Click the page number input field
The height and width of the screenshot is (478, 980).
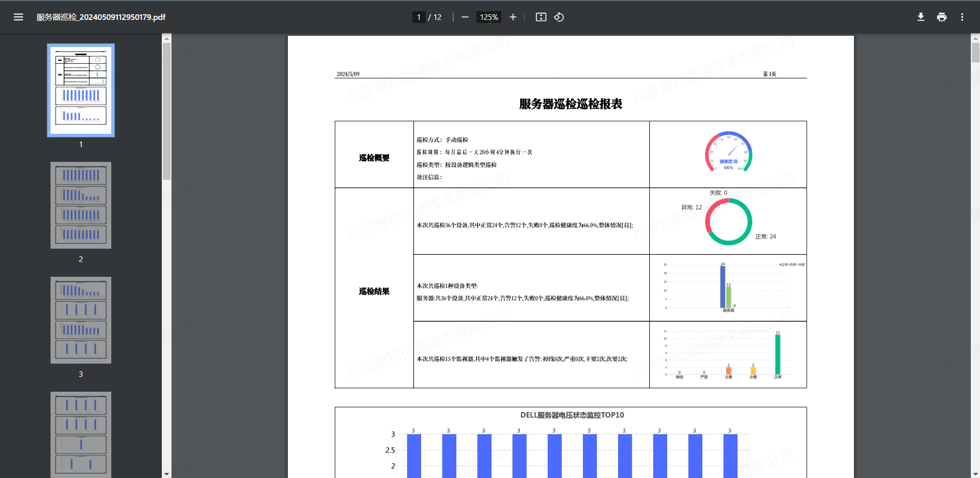(x=419, y=17)
